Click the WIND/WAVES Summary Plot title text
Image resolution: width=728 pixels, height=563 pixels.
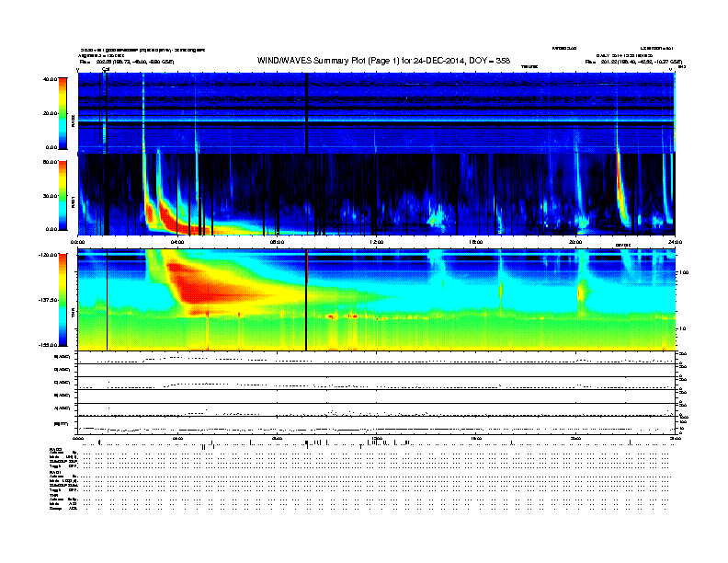pos(383,61)
